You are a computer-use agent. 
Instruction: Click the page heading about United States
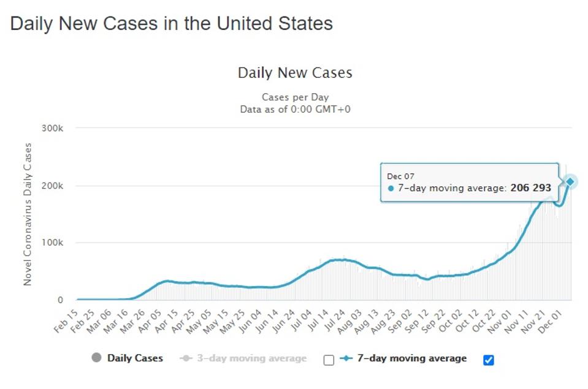click(172, 24)
